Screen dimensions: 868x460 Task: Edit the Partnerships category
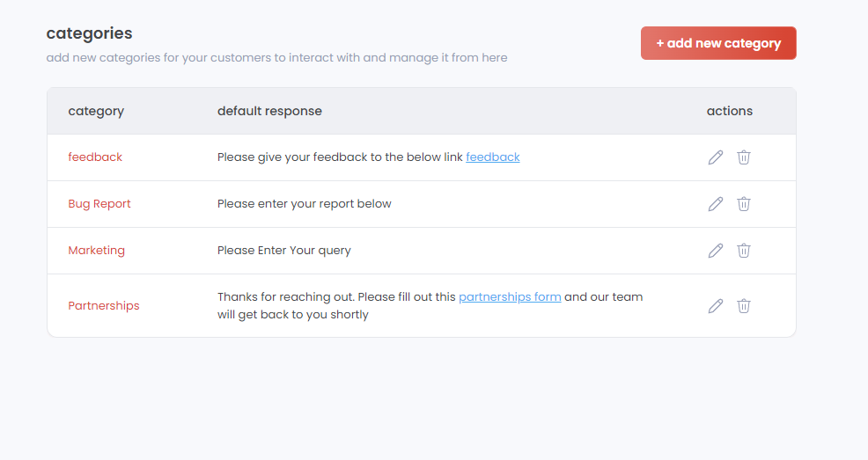[x=716, y=306]
